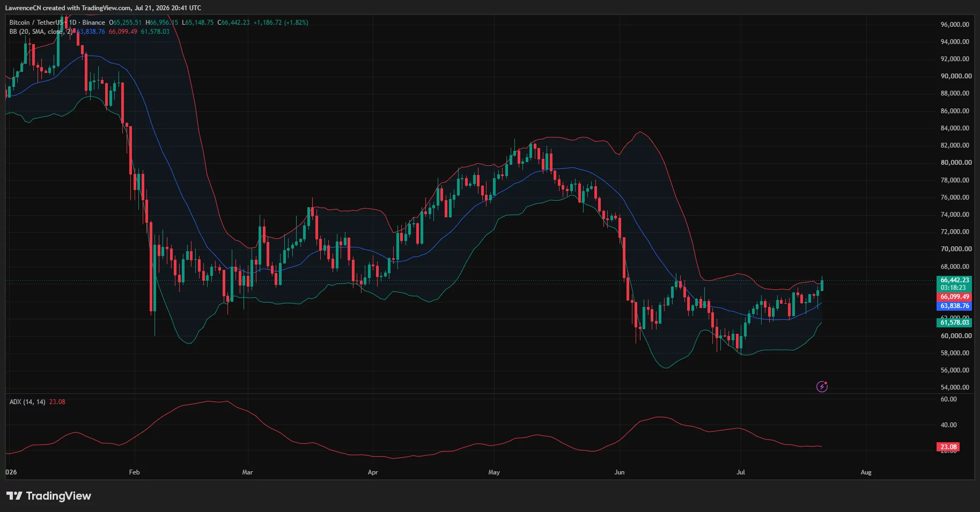Click the blue basis label 63,838.76 on price axis
The image size is (980, 512).
pyautogui.click(x=954, y=306)
